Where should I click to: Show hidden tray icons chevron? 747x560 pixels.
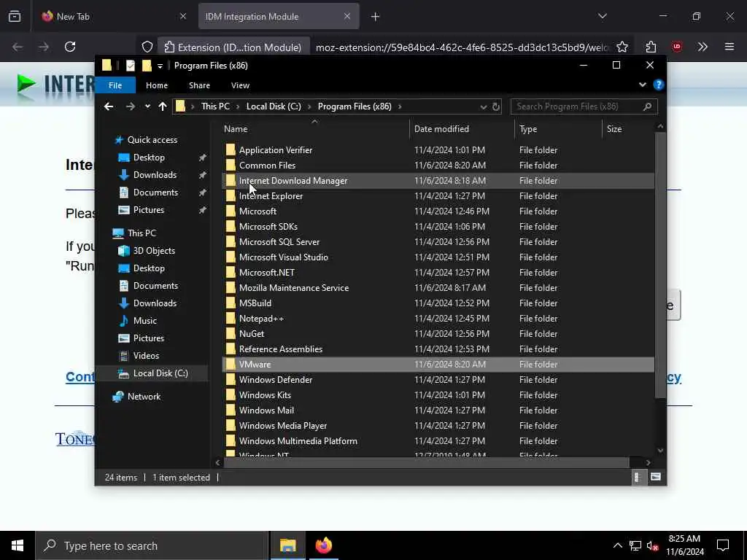[617, 545]
